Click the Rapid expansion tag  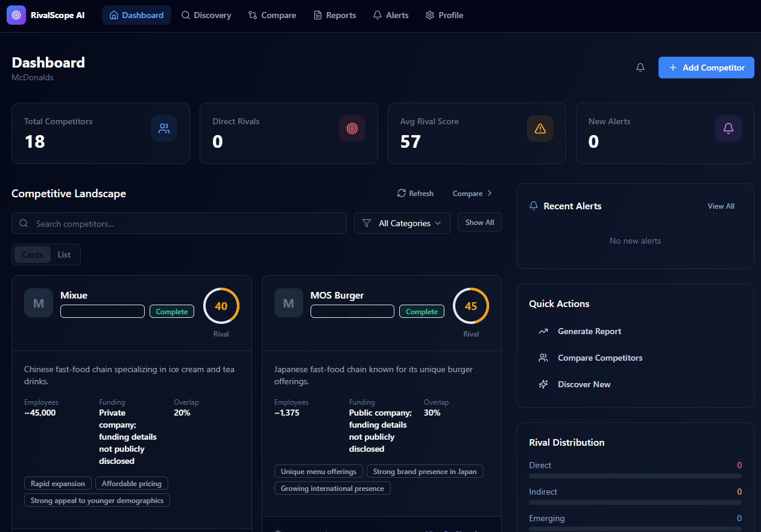click(x=58, y=483)
